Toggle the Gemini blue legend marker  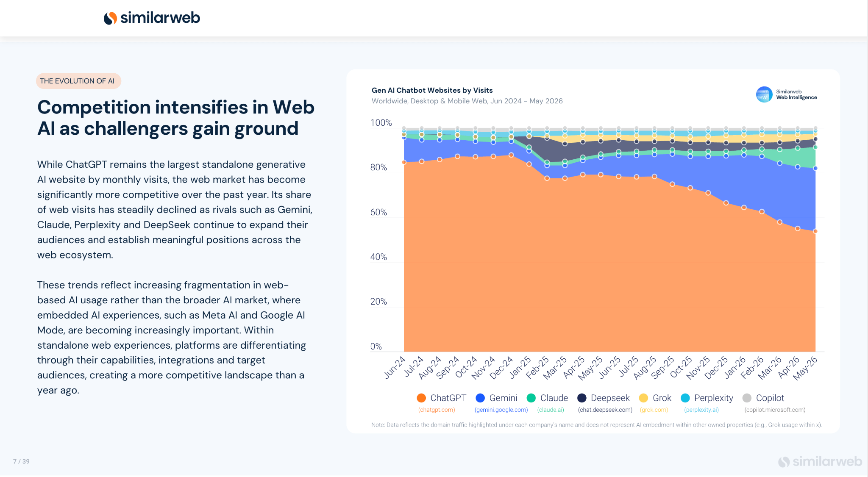click(x=480, y=398)
